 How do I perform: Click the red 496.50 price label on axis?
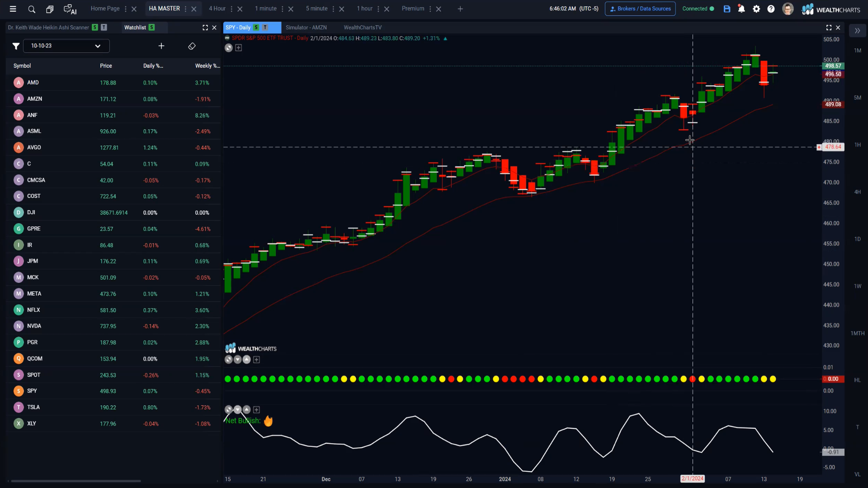pos(833,74)
